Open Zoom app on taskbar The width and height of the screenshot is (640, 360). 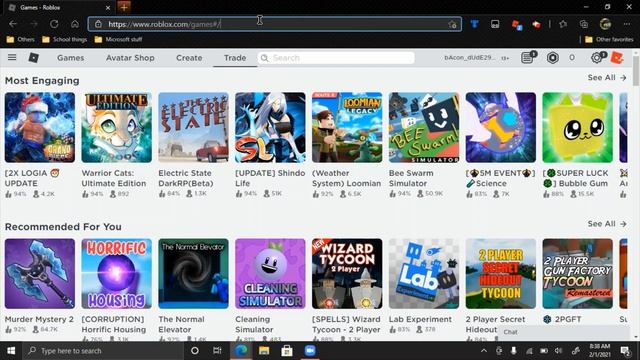[x=310, y=351]
